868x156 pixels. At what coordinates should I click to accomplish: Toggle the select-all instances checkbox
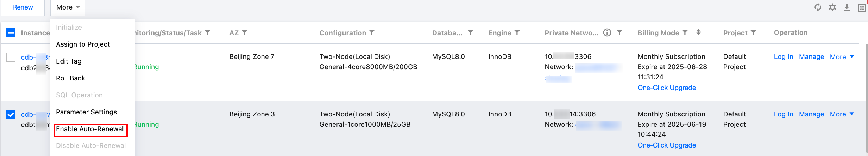pos(11,33)
